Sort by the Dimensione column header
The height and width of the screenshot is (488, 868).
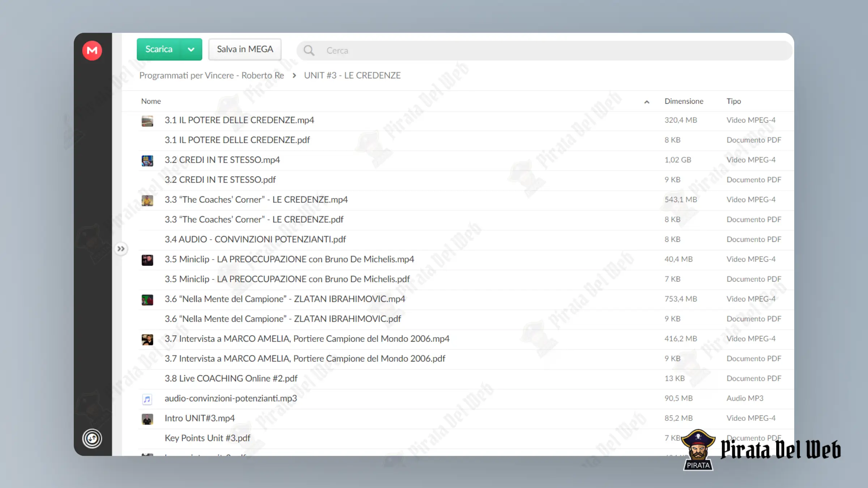pos(684,101)
